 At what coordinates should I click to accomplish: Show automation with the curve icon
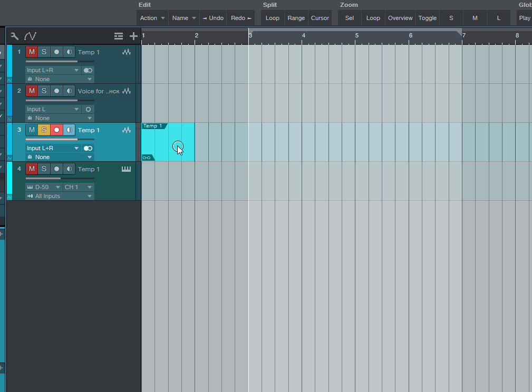[30, 36]
